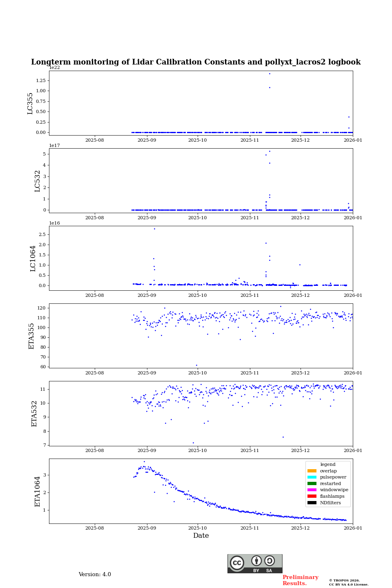This screenshot has height=588, width=392.
Task: Click the SA share-alike circular arrow icon
Action: (269, 561)
